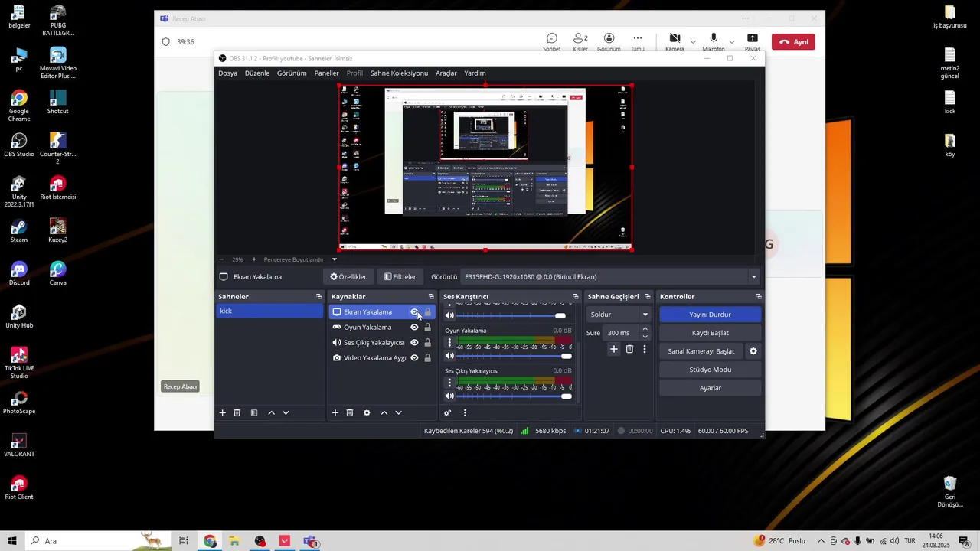
Task: Open the Ayarlar settings button
Action: point(710,388)
